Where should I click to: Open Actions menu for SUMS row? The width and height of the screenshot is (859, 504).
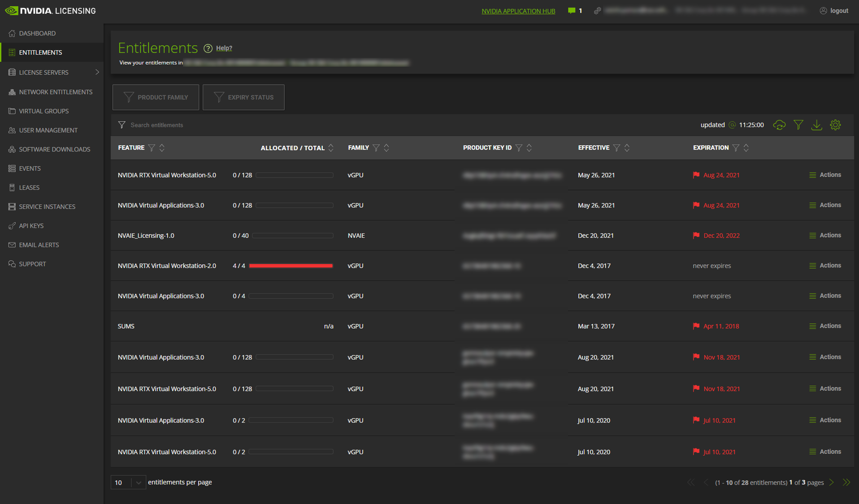tap(825, 326)
